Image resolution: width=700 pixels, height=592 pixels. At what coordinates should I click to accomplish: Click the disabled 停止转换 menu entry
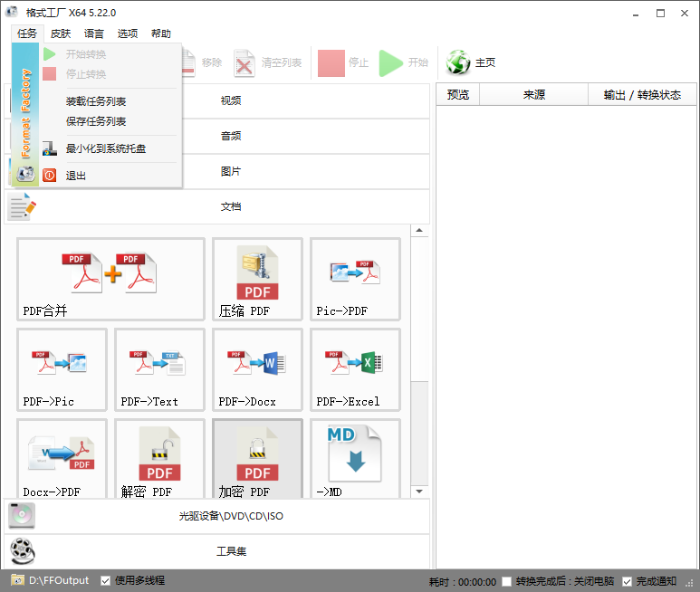tap(110, 74)
